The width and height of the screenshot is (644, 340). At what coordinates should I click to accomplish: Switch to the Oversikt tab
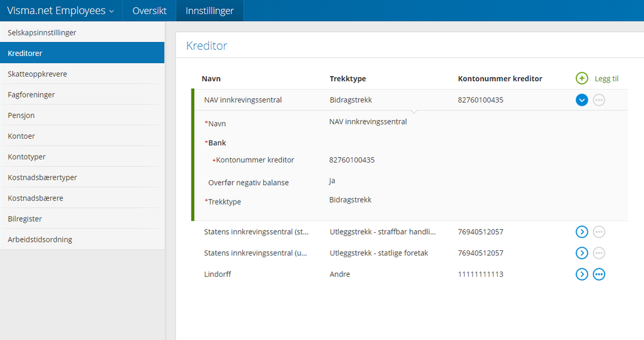point(150,11)
